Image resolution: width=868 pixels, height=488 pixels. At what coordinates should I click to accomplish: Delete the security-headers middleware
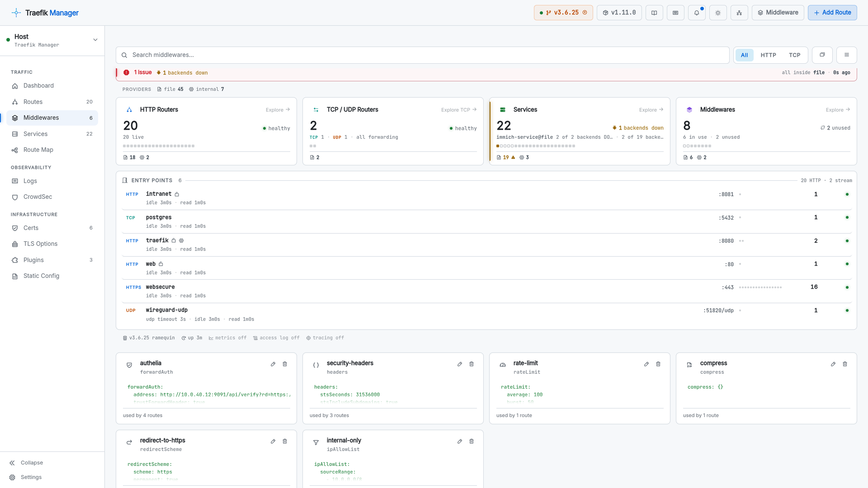[x=472, y=364]
